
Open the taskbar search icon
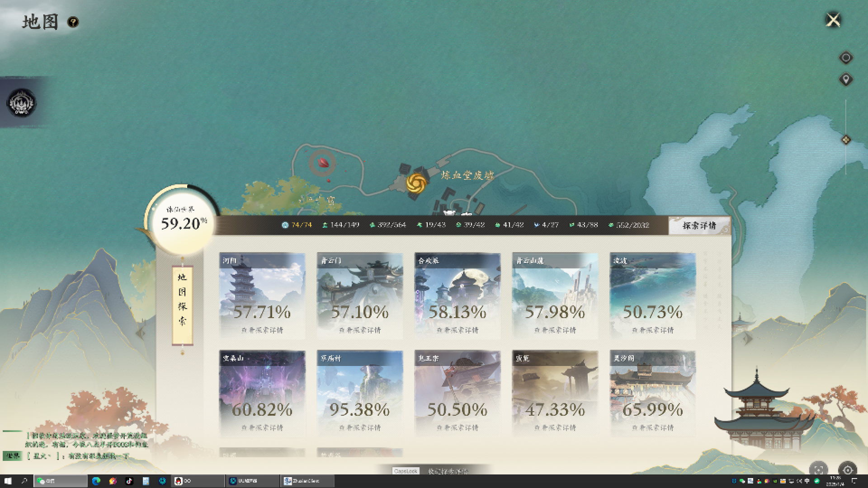pyautogui.click(x=24, y=481)
